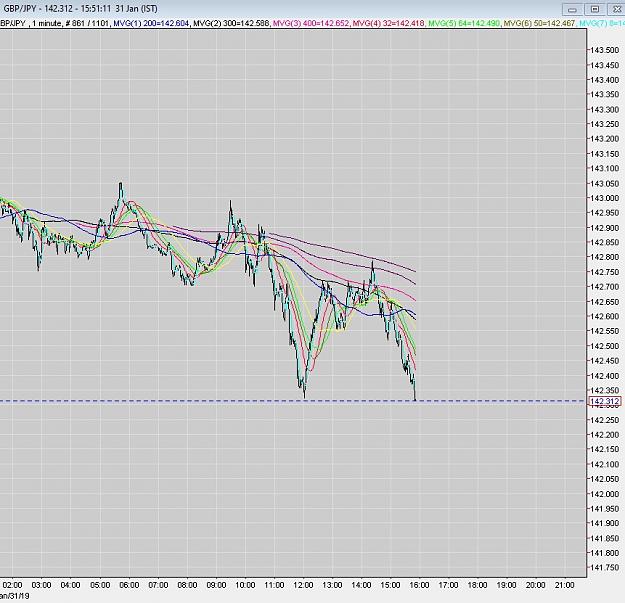Select the MVG(6) 50=142.467 indicator label
This screenshot has height=603, width=625.
click(x=539, y=24)
